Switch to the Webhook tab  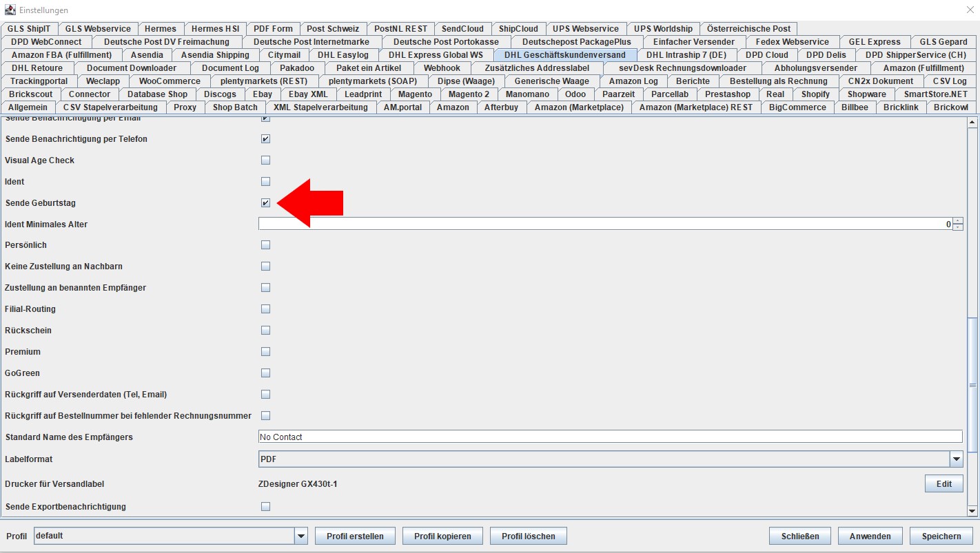click(442, 68)
